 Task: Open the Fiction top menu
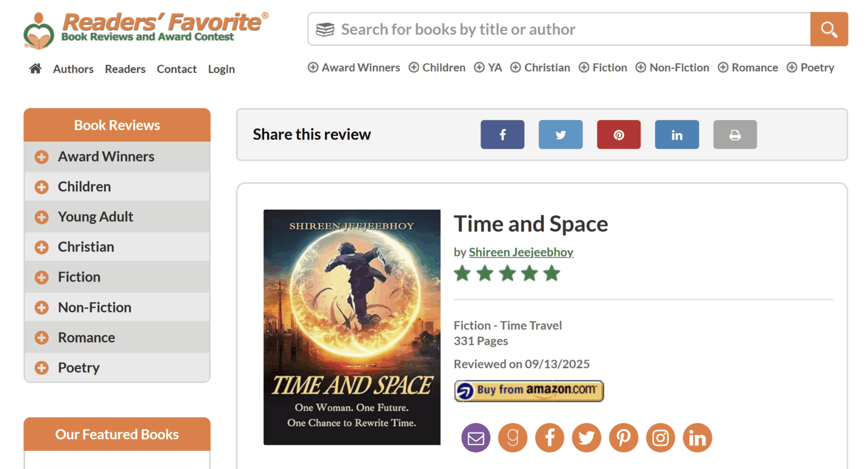(603, 67)
